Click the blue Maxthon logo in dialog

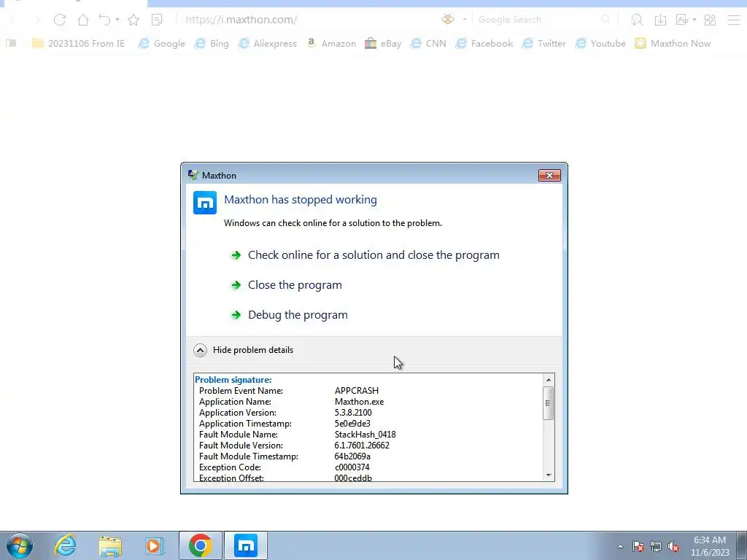coord(205,203)
